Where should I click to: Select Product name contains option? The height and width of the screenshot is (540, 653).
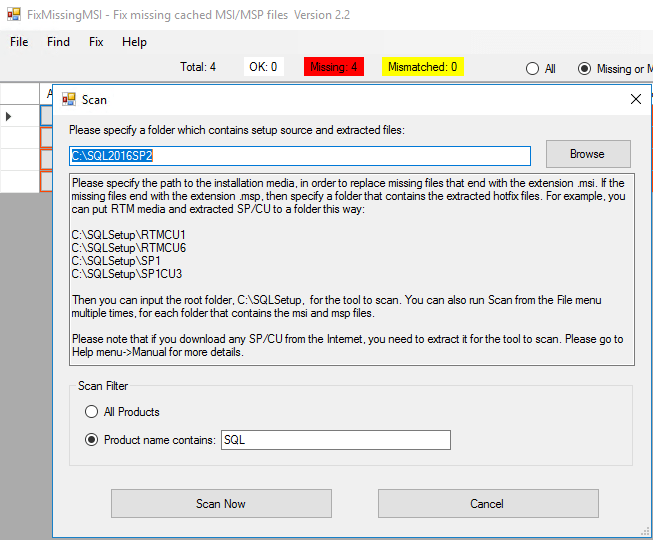point(92,440)
